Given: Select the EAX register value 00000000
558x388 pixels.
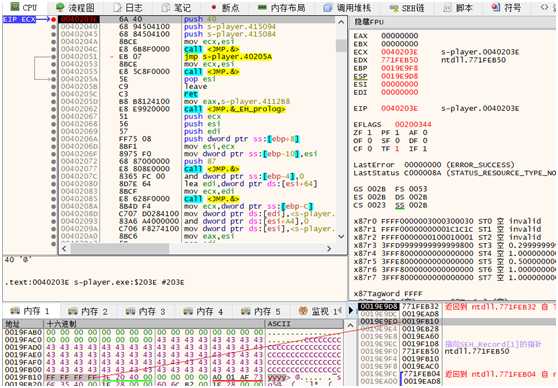Looking at the screenshot, I should pyautogui.click(x=399, y=36).
